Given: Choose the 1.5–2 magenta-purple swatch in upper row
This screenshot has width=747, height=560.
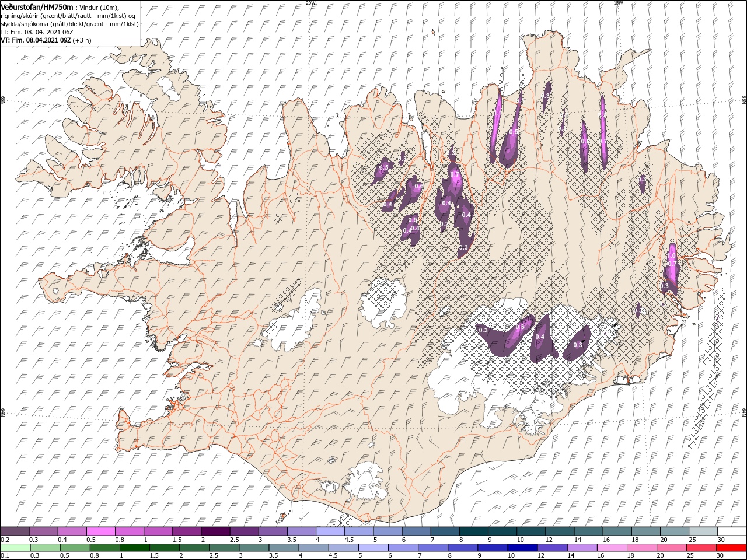Looking at the screenshot, I should (187, 531).
